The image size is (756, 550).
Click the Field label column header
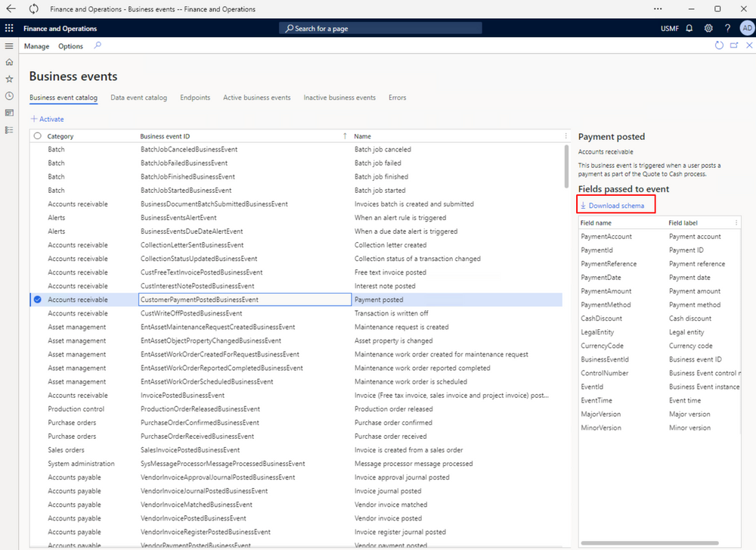coord(683,223)
